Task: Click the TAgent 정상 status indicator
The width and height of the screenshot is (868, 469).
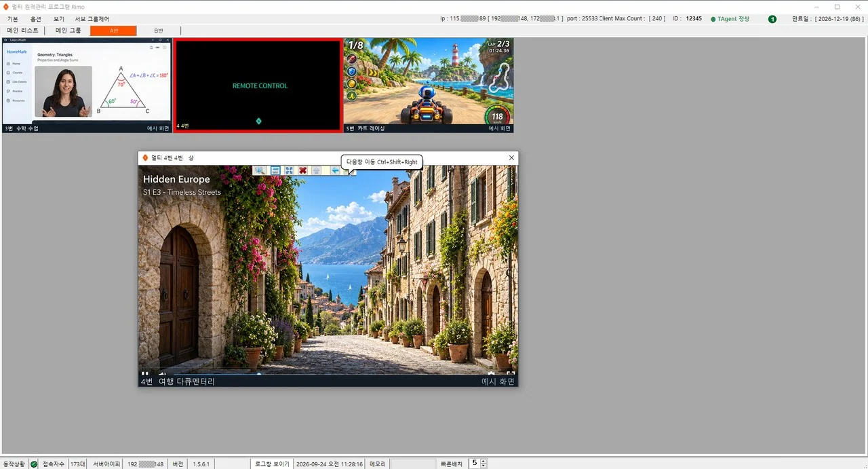Action: pos(730,19)
